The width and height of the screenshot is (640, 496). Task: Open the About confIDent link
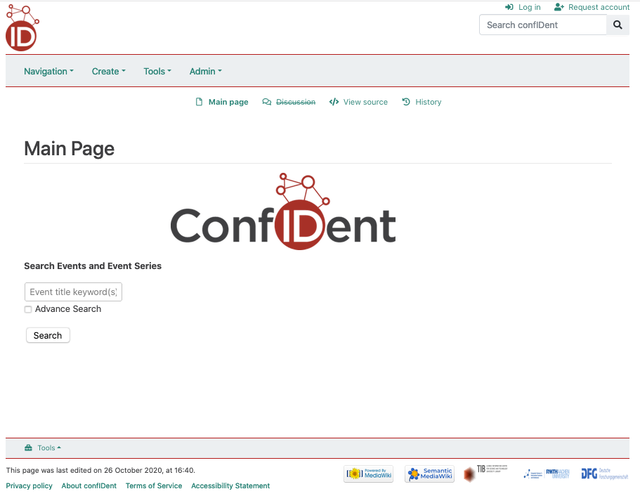click(89, 486)
